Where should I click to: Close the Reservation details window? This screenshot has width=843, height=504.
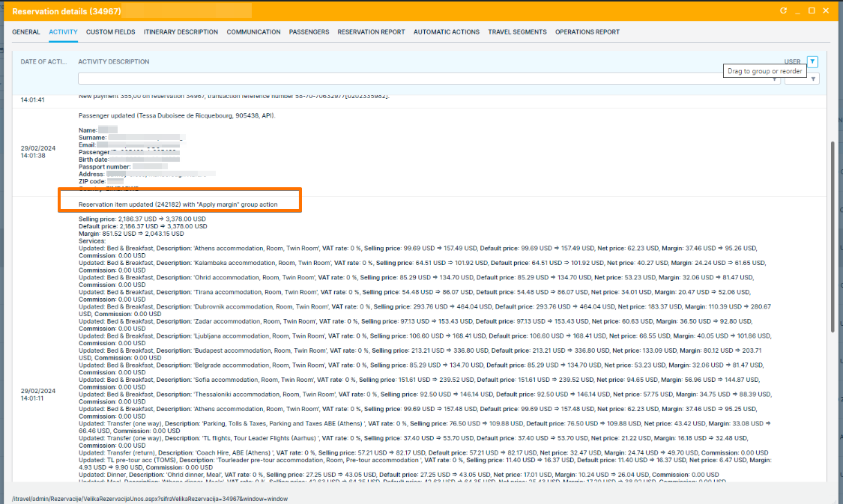point(827,10)
